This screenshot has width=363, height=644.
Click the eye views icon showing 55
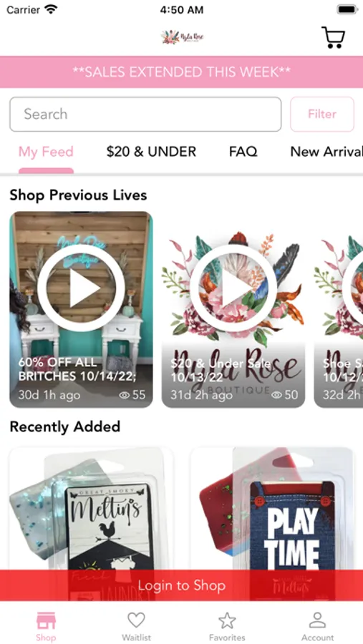(x=124, y=395)
